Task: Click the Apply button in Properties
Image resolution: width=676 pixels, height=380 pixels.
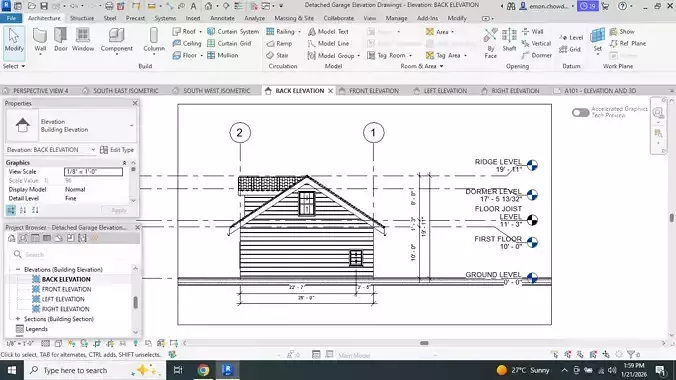Action: pos(119,210)
